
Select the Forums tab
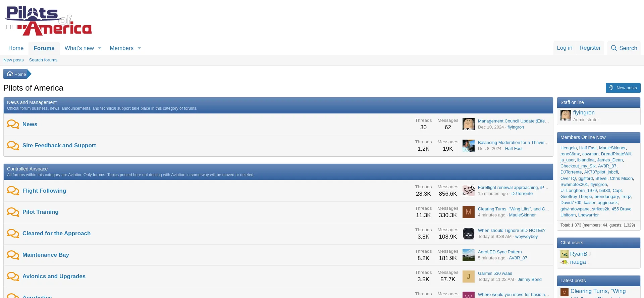(44, 48)
